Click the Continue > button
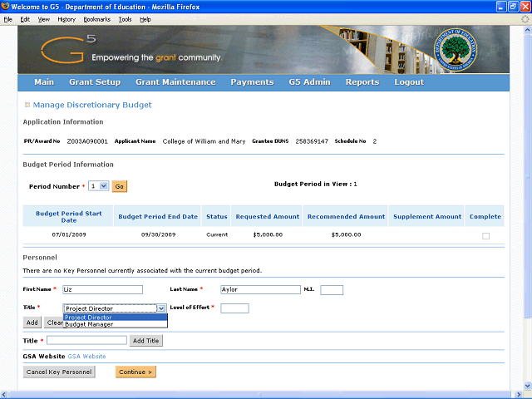The width and height of the screenshot is (532, 399). click(135, 372)
